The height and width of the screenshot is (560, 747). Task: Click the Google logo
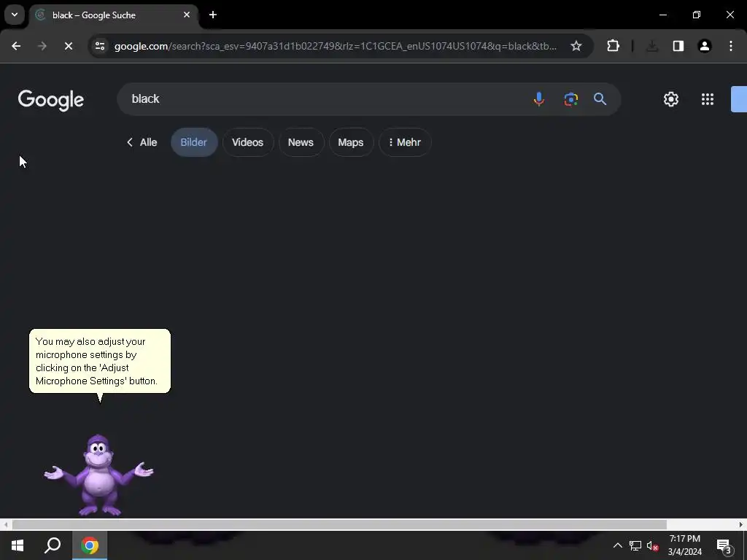point(51,100)
